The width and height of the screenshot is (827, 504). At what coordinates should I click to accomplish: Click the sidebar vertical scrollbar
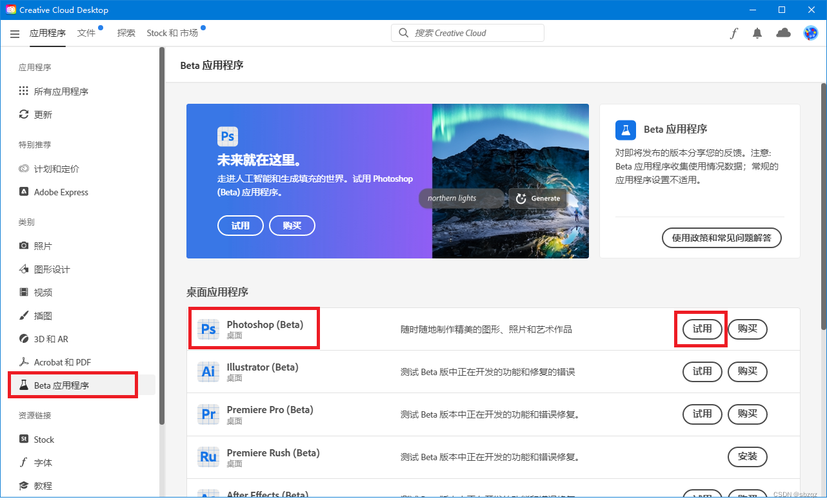coord(162,236)
